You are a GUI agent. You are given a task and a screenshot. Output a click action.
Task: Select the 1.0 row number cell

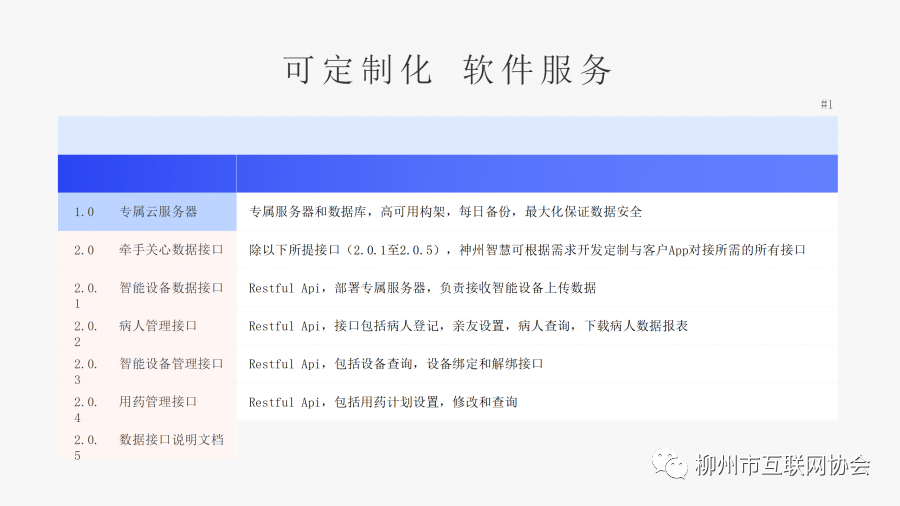coord(84,212)
